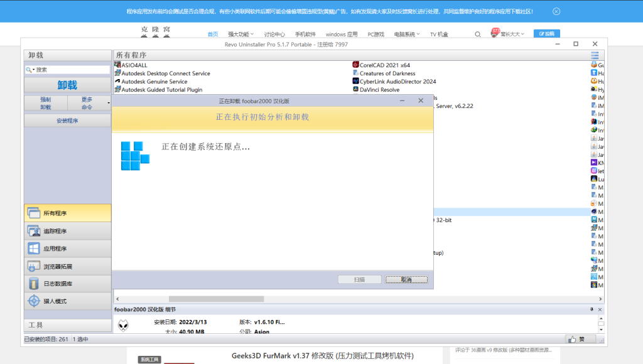Click the 强制卸载 forced uninstall button

[x=45, y=104]
